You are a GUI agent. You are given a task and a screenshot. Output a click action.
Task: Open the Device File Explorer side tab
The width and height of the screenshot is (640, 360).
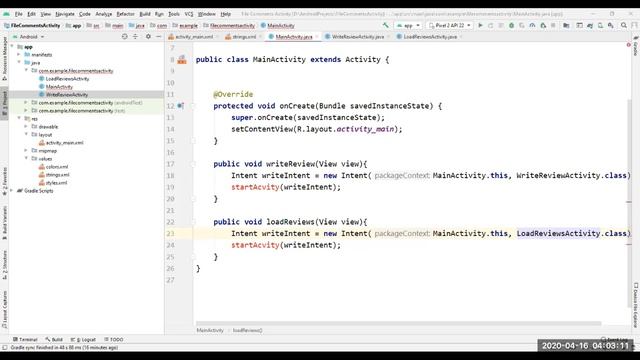[636, 305]
